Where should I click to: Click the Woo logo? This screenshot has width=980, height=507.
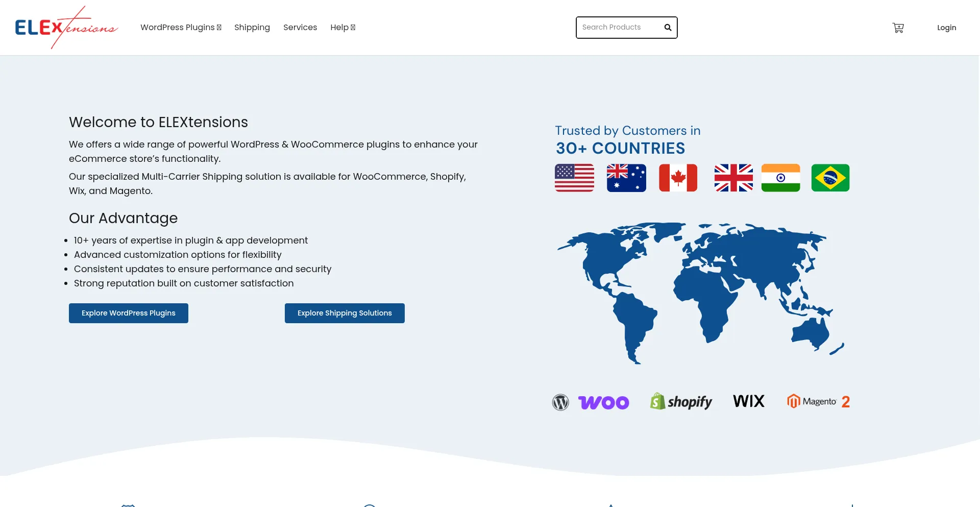tap(603, 402)
